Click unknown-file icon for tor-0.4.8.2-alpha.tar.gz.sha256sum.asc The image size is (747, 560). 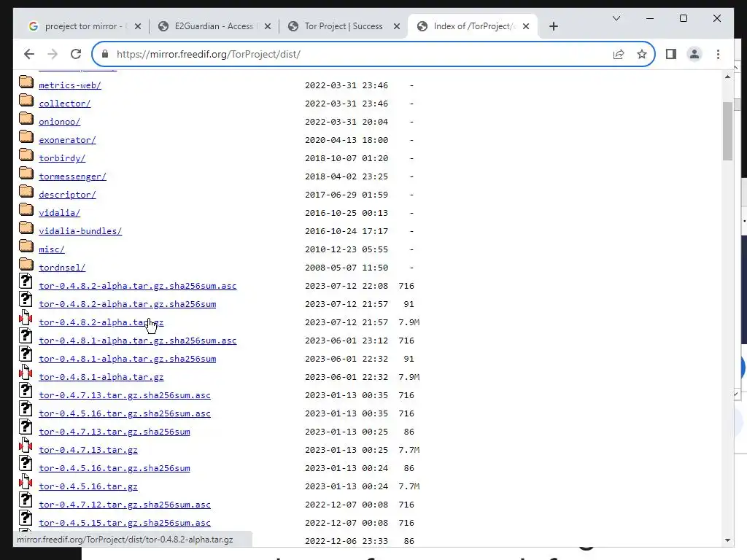(x=26, y=281)
